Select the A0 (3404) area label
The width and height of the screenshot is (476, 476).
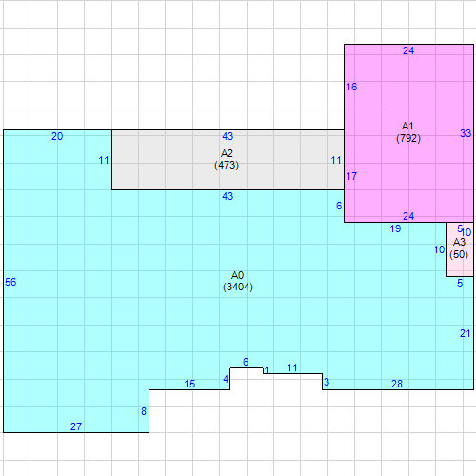tap(238, 281)
